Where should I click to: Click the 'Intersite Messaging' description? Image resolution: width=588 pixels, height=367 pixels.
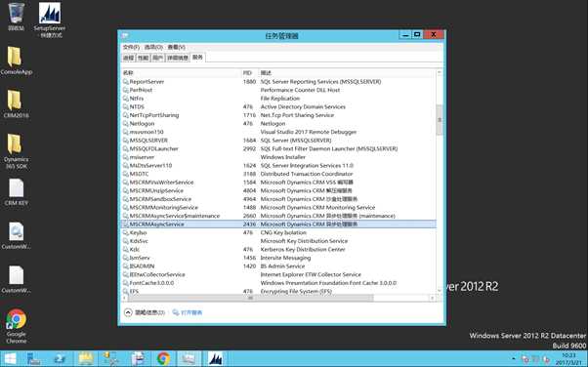[x=285, y=258]
